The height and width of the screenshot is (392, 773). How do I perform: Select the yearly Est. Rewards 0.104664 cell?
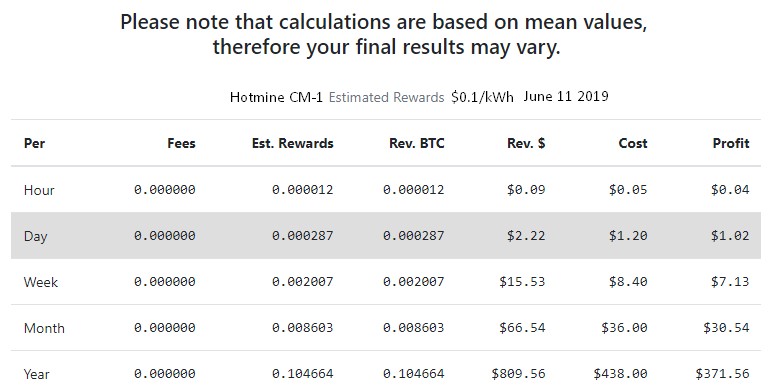tap(303, 374)
